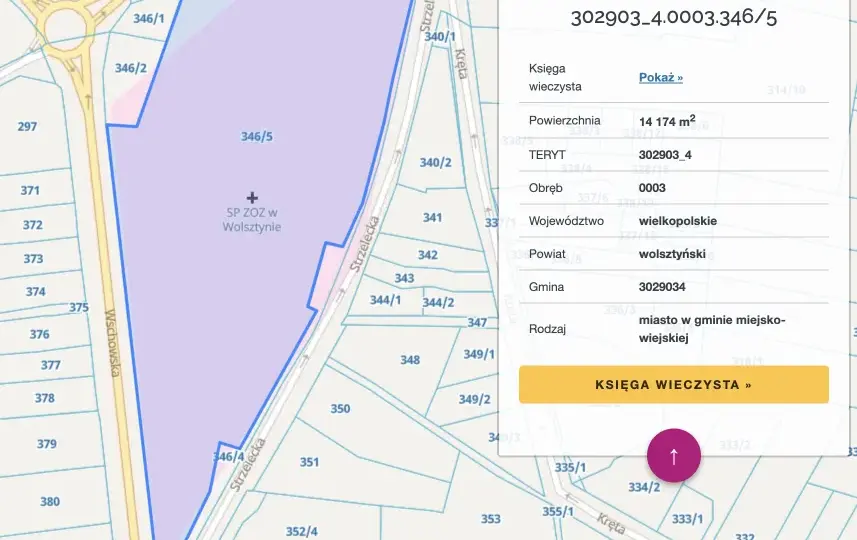Click the TERYT value 302903_4
The image size is (857, 540).
[x=665, y=155]
